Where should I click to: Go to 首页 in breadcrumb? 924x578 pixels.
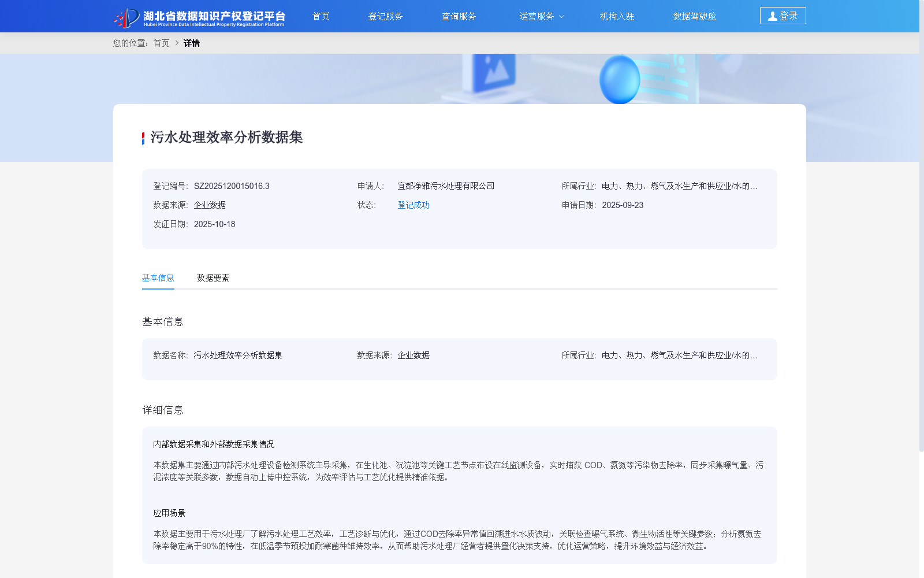161,43
